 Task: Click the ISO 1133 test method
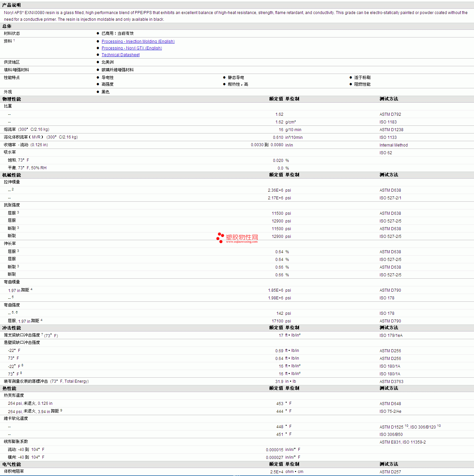coord(388,137)
